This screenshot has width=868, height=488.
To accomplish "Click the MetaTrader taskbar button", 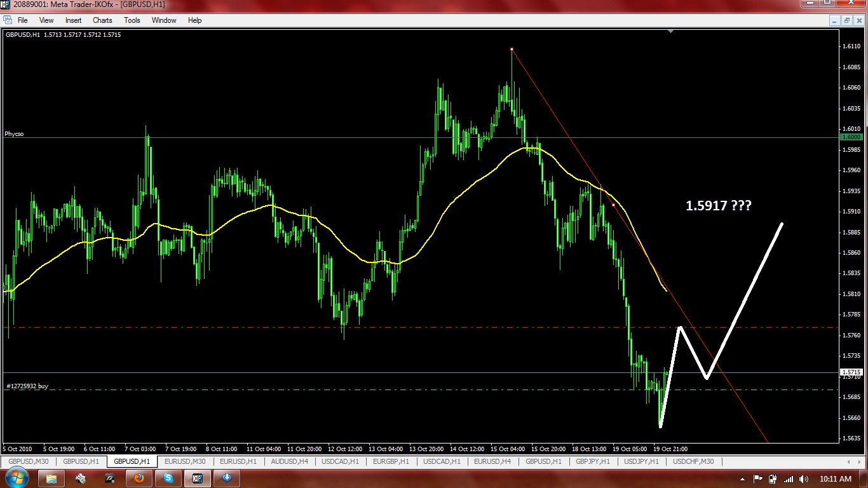I will click(198, 478).
